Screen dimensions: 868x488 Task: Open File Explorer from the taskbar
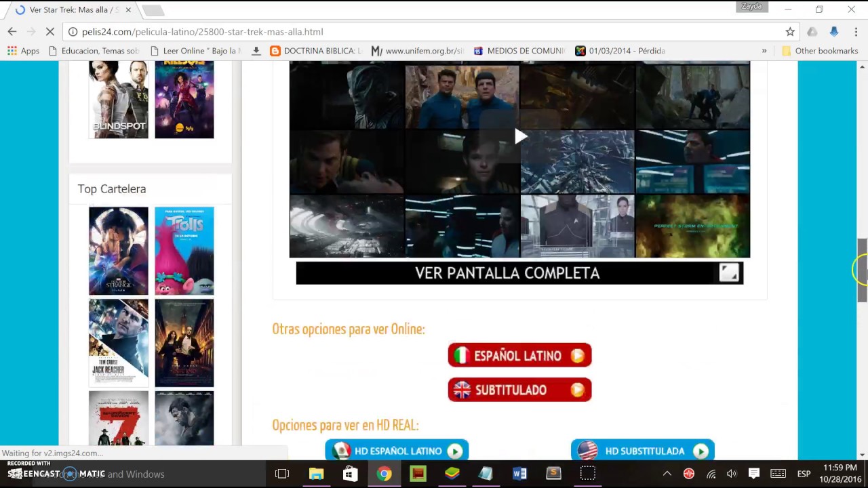coord(316,474)
